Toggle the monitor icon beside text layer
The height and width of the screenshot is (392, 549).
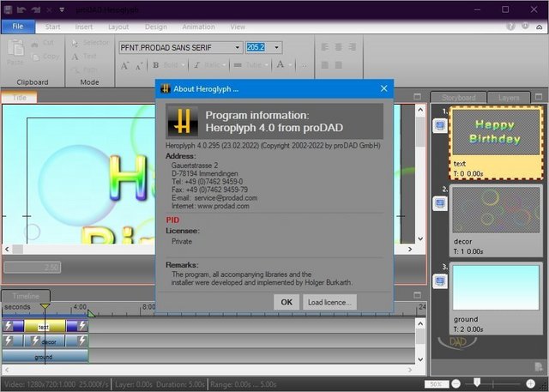440,125
